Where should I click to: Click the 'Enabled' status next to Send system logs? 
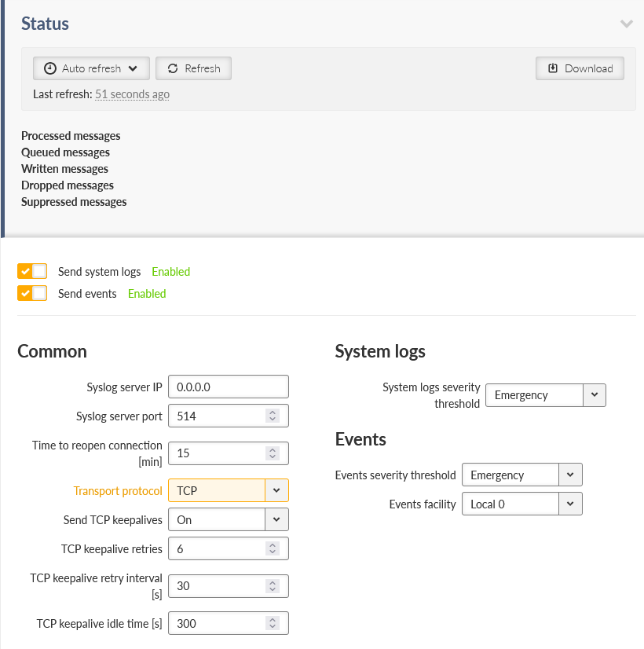tap(171, 272)
